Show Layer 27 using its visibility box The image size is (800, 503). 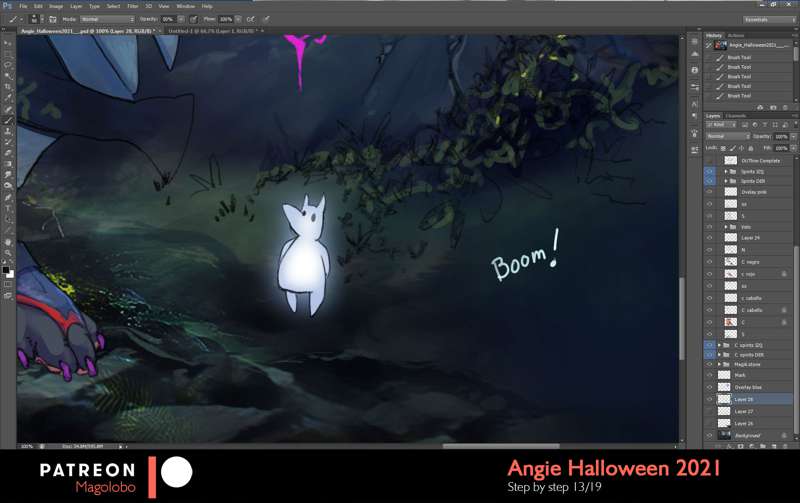(710, 411)
